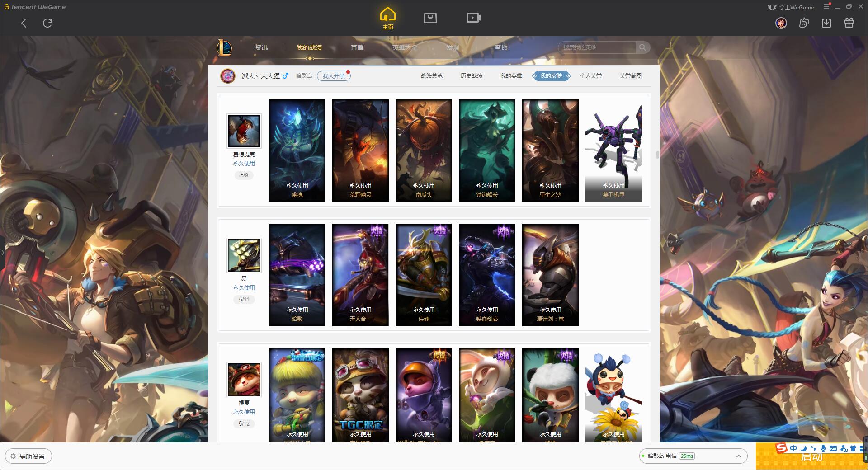Screen dimensions: 868x470
Task: Click the Sogou input method S logo
Action: point(781,448)
